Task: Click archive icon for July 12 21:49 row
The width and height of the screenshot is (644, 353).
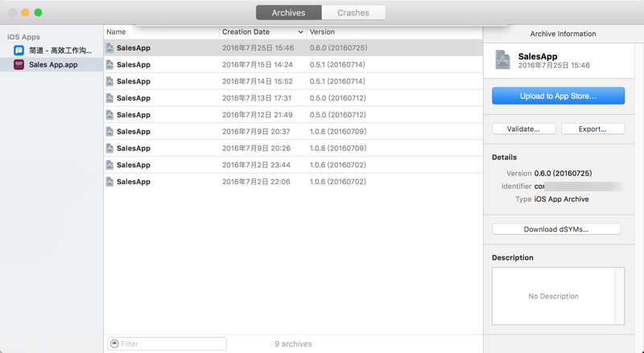Action: (109, 114)
